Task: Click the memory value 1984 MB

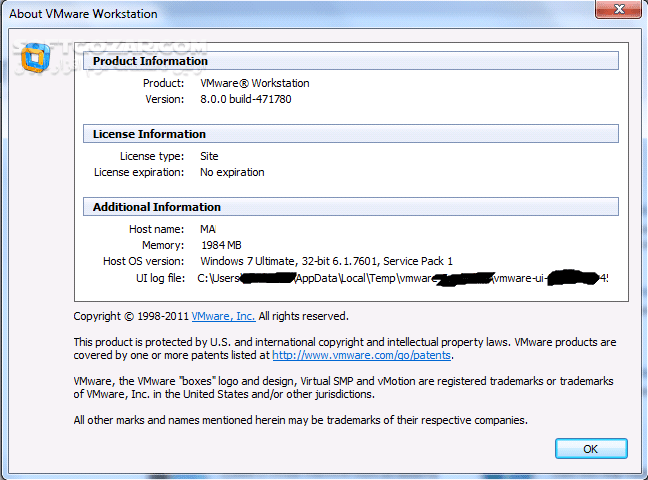Action: [x=221, y=245]
